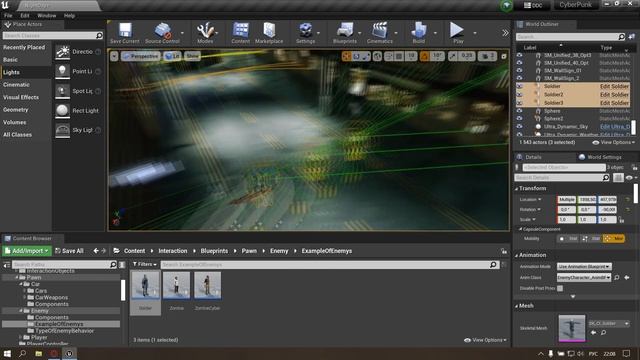The width and height of the screenshot is (640, 360).
Task: Toggle viewport rotation snap icon
Action: (x=424, y=56)
